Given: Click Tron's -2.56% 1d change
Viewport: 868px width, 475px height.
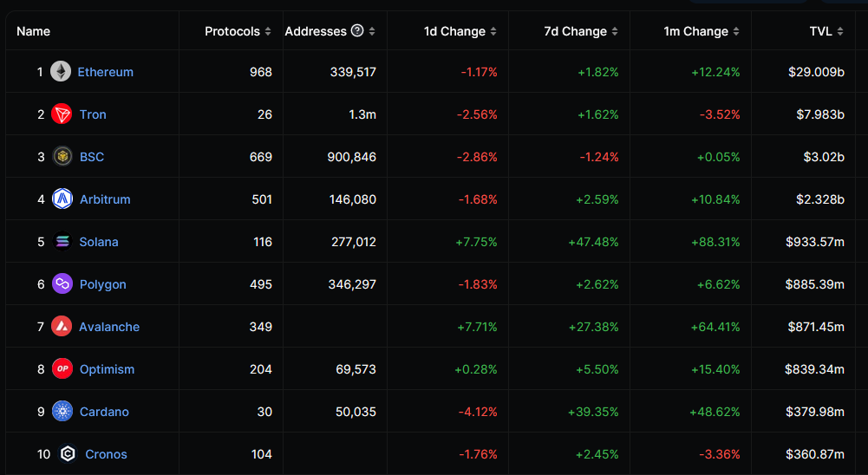Looking at the screenshot, I should (x=477, y=114).
